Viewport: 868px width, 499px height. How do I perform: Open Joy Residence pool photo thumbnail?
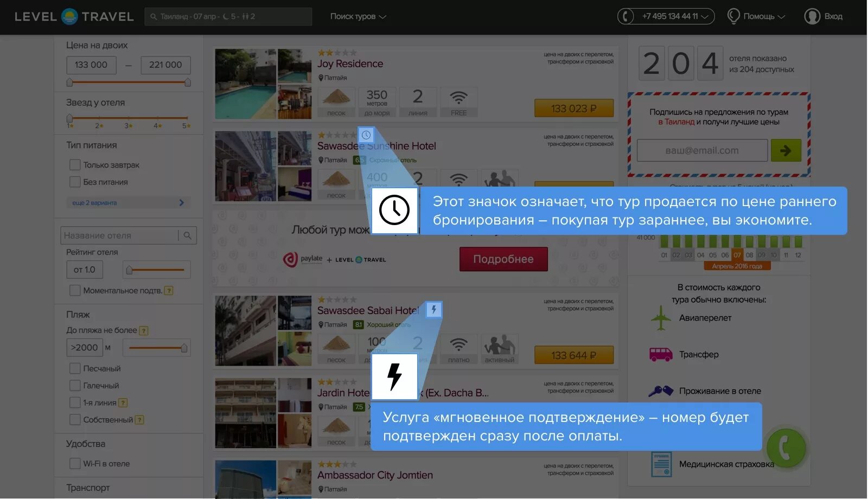[246, 84]
